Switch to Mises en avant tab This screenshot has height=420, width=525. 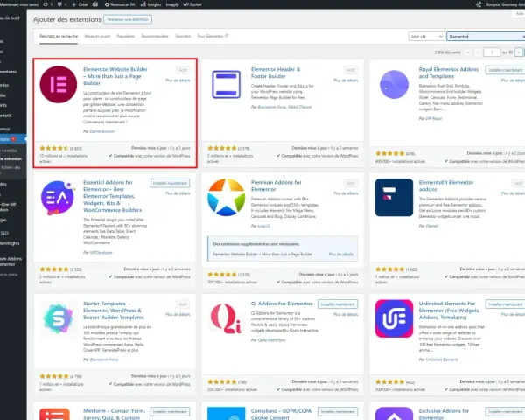[x=97, y=36]
